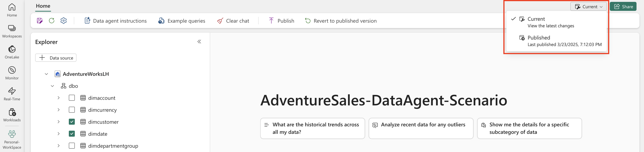
Task: Click the Share button
Action: click(623, 7)
